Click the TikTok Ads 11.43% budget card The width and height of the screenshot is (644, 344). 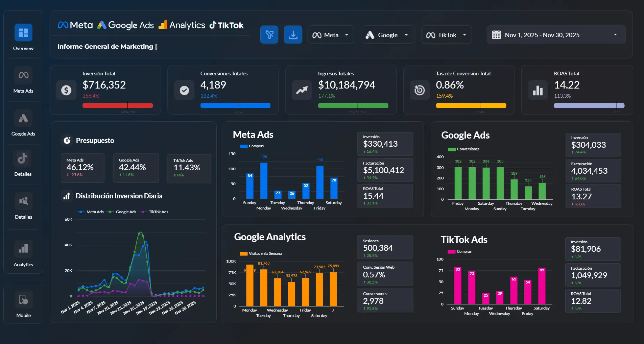click(x=189, y=168)
